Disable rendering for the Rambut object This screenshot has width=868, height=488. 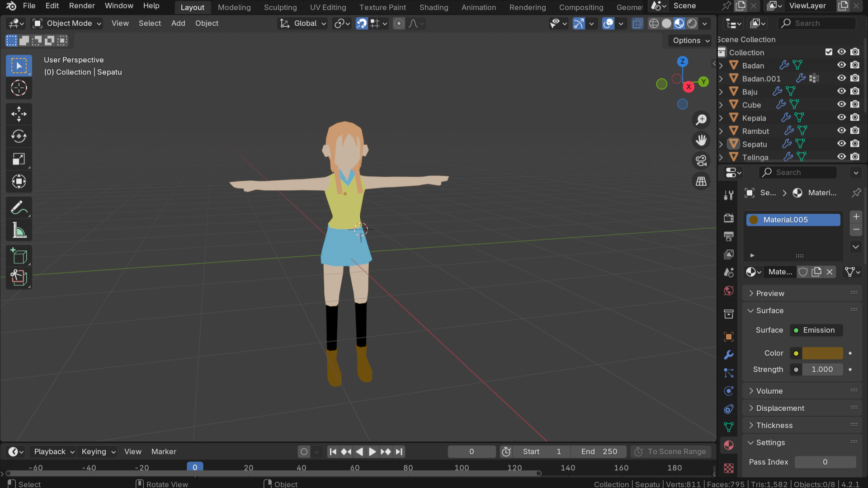[855, 131]
